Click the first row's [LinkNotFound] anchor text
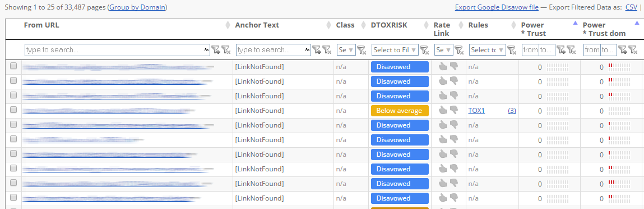This screenshot has height=209, width=644. point(260,67)
